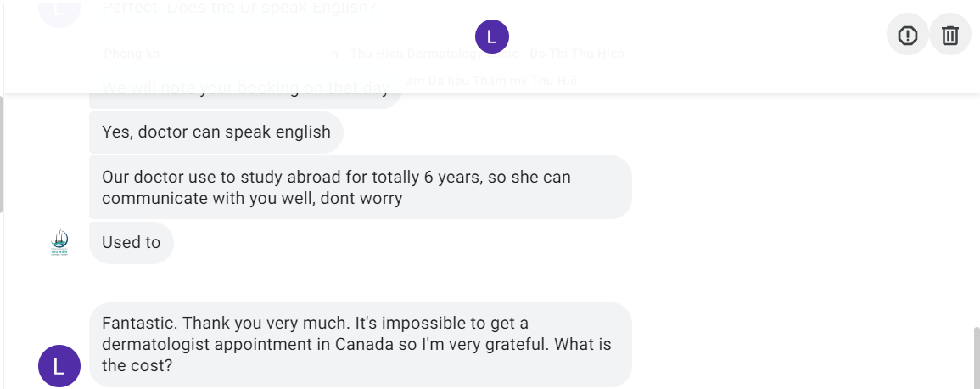Click the report spam exclamation icon

(908, 35)
